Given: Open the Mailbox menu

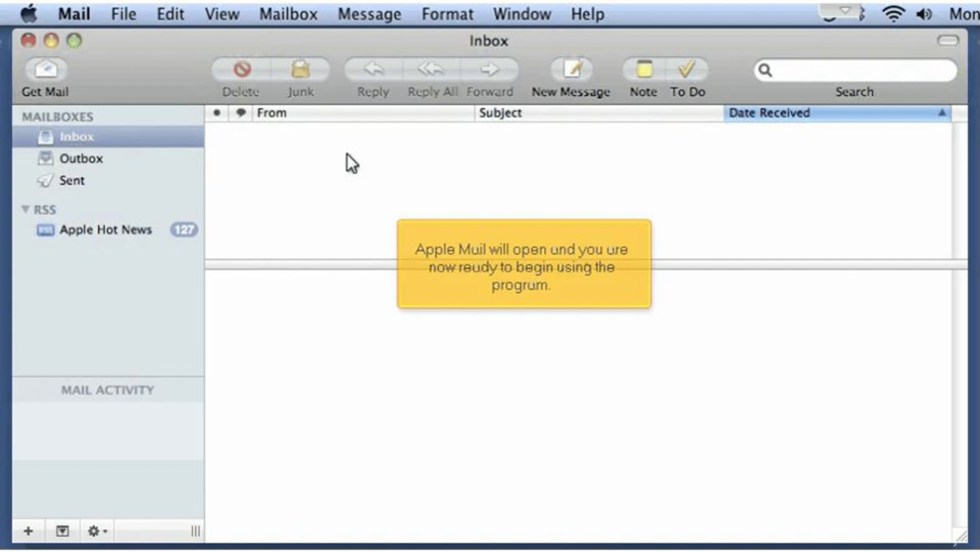Looking at the screenshot, I should click(x=288, y=14).
